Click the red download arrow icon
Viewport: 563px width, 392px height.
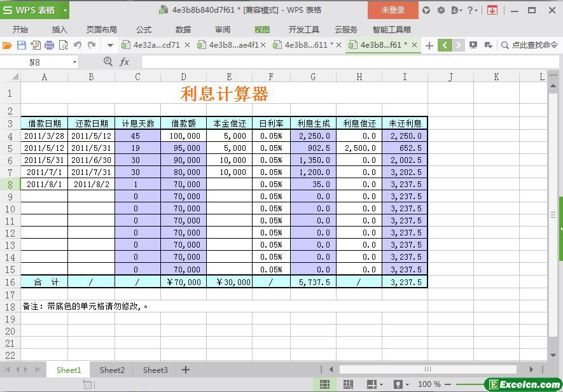[x=492, y=10]
